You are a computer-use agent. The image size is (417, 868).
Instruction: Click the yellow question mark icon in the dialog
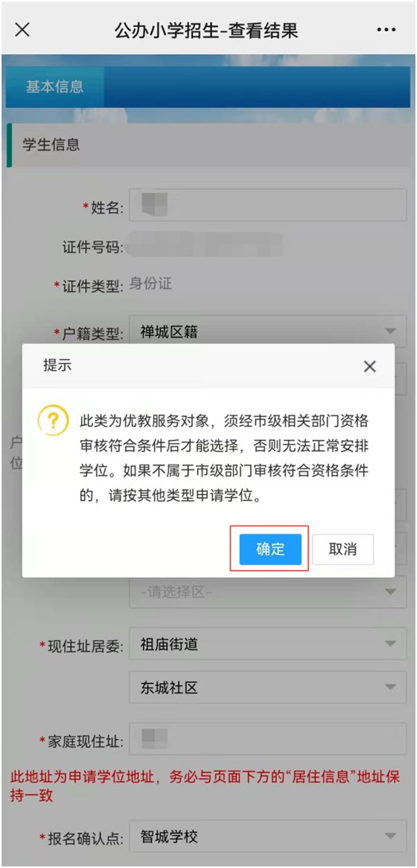click(x=52, y=420)
